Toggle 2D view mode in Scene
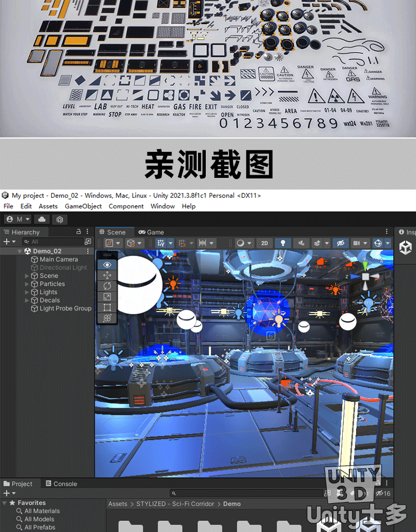The height and width of the screenshot is (532, 416). coord(264,243)
